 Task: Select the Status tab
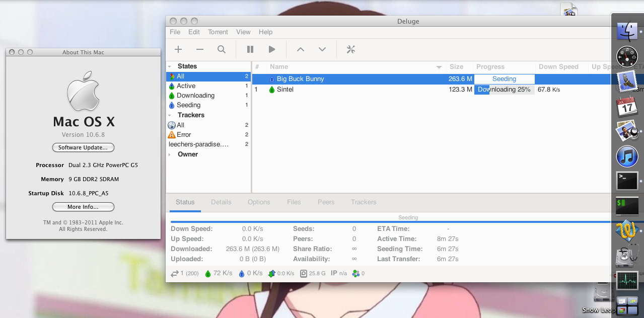click(185, 202)
